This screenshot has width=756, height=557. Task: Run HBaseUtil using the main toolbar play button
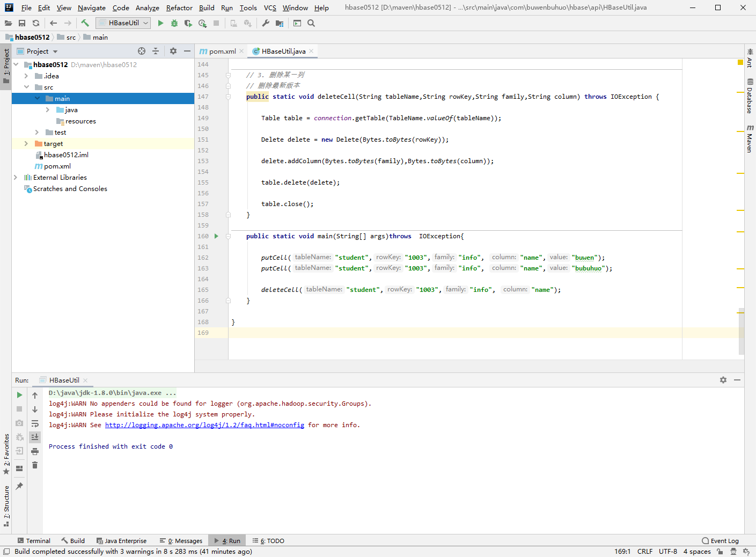(x=160, y=23)
